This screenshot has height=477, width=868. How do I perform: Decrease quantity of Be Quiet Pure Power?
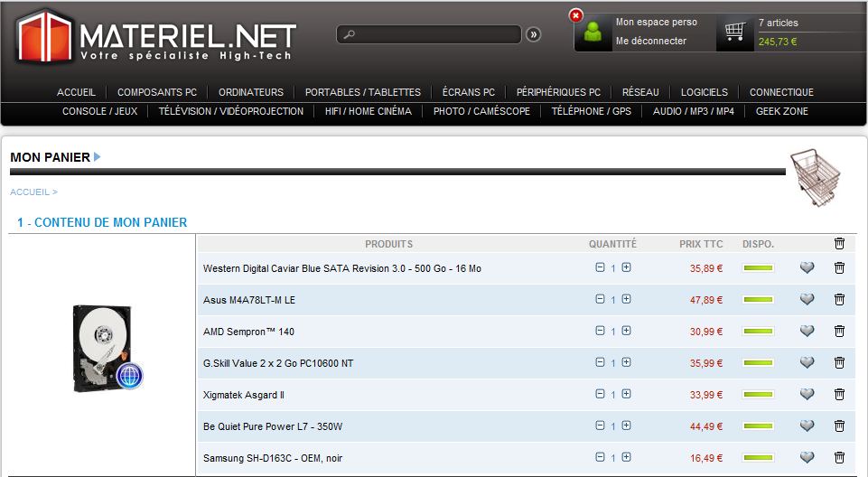pyautogui.click(x=600, y=426)
